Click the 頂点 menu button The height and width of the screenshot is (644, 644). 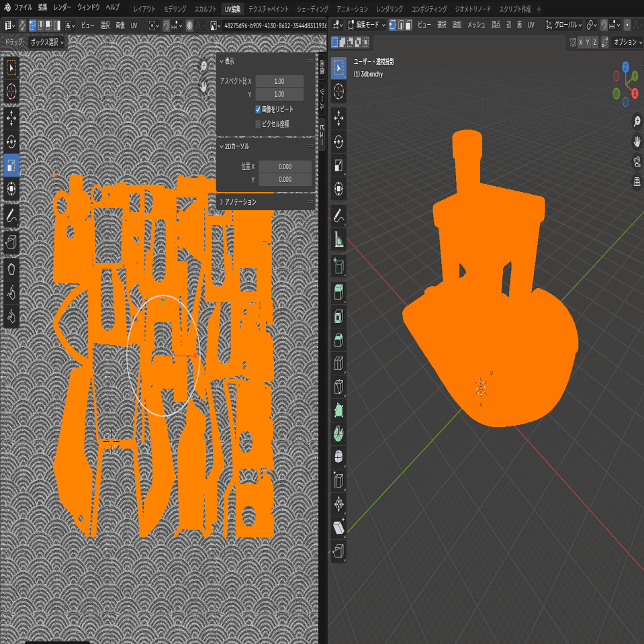tap(496, 25)
